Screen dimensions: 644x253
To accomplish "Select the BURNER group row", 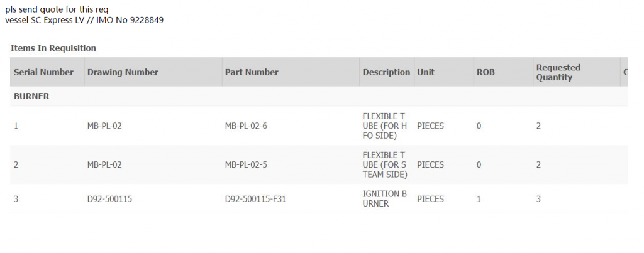I will coord(31,97).
